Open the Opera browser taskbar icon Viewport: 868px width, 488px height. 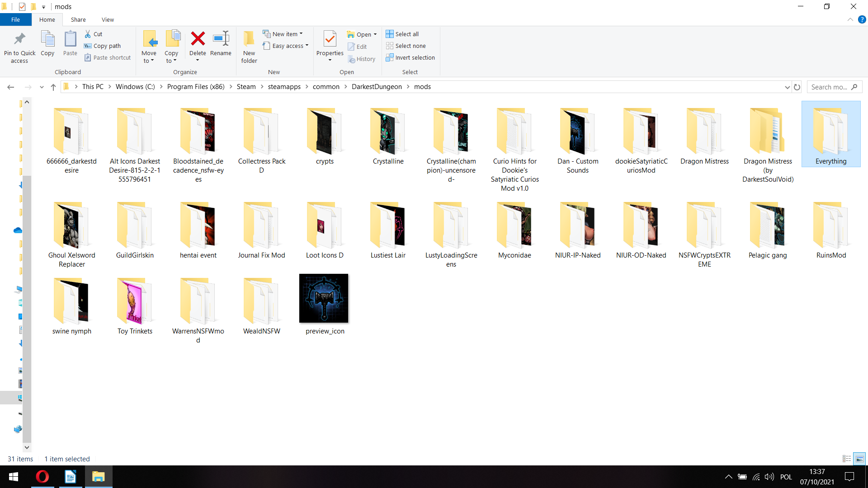42,477
